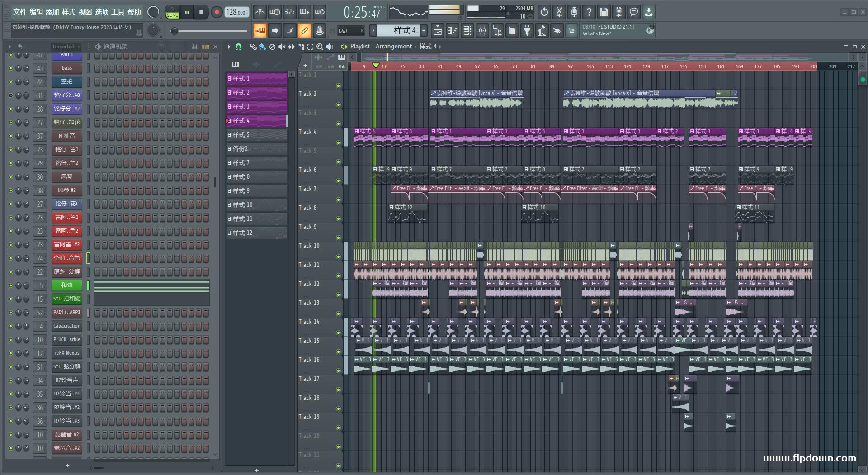Toggle loop recording icon
Screen dimensions: 868x475
(320, 12)
